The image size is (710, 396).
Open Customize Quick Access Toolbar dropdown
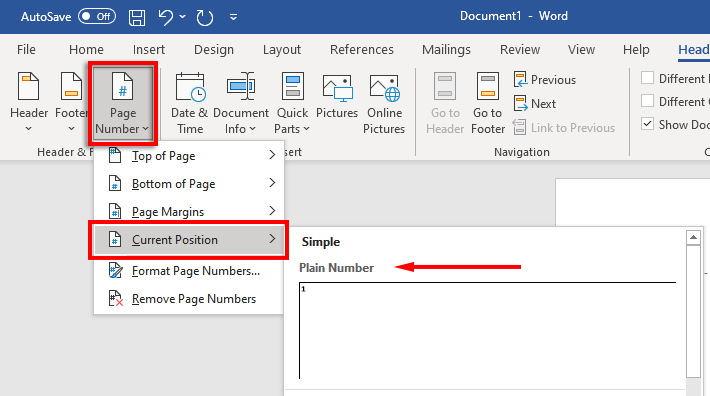(233, 17)
